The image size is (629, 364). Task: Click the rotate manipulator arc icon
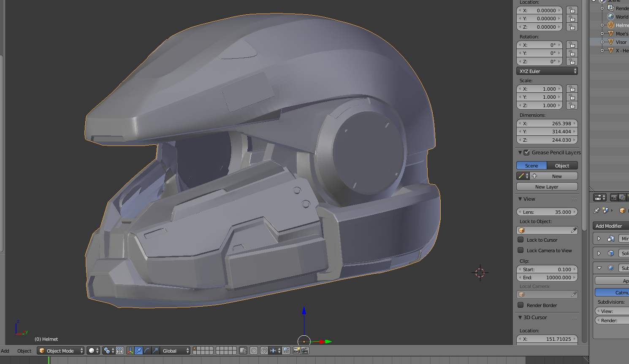[x=147, y=351]
